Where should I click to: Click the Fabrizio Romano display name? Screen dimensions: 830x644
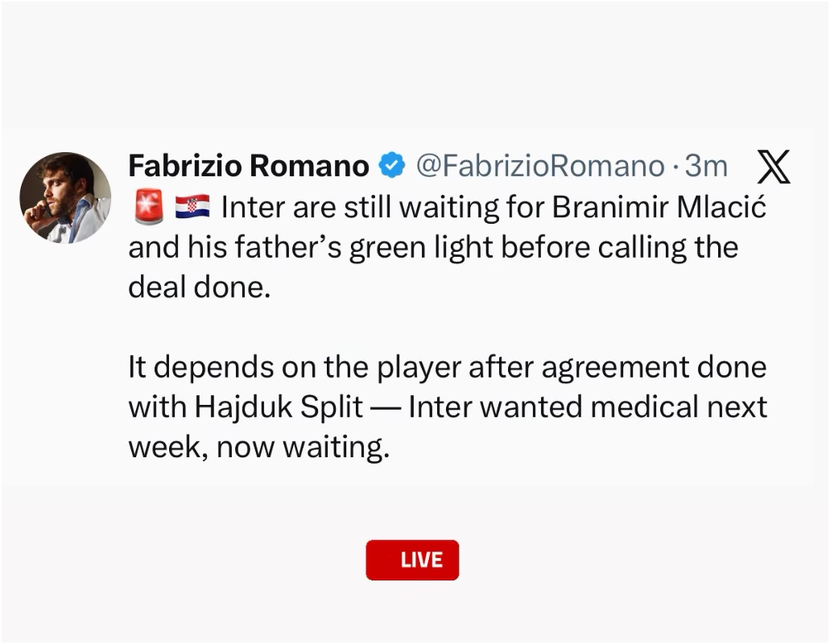point(248,166)
